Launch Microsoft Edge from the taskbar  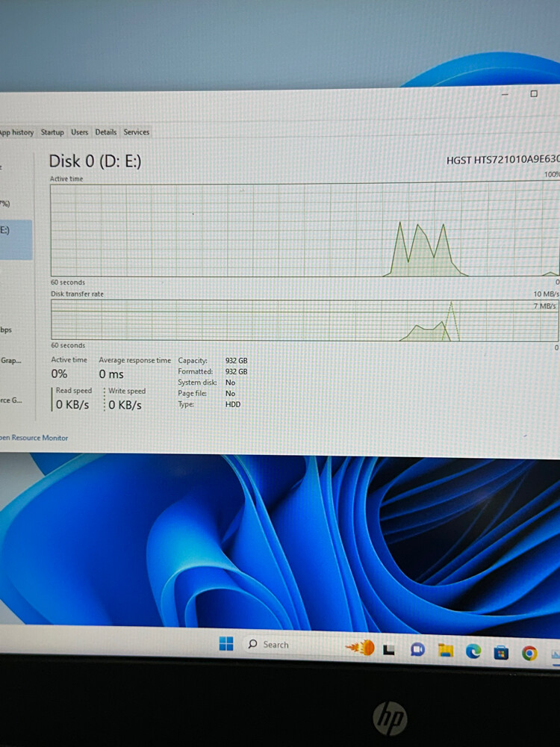[473, 651]
